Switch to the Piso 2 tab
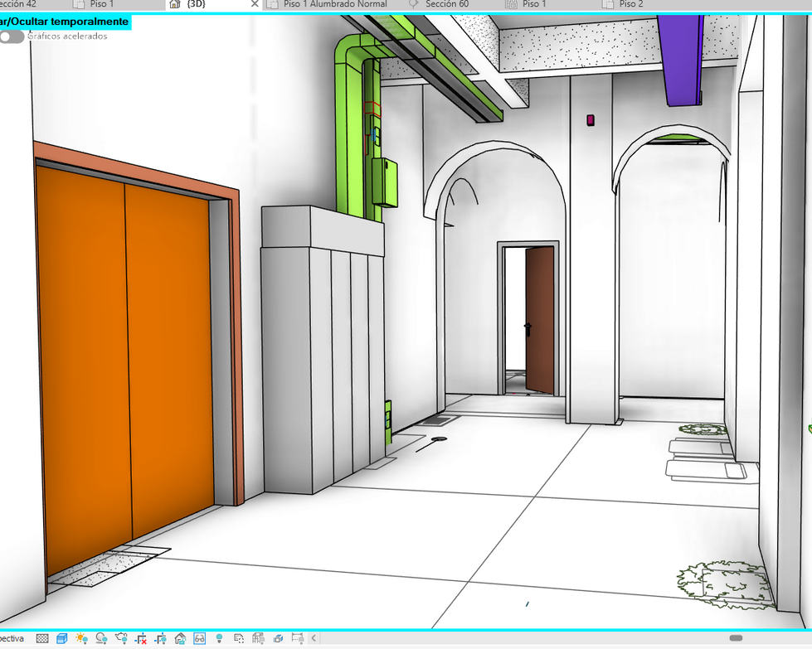The height and width of the screenshot is (649, 812). 630,4
